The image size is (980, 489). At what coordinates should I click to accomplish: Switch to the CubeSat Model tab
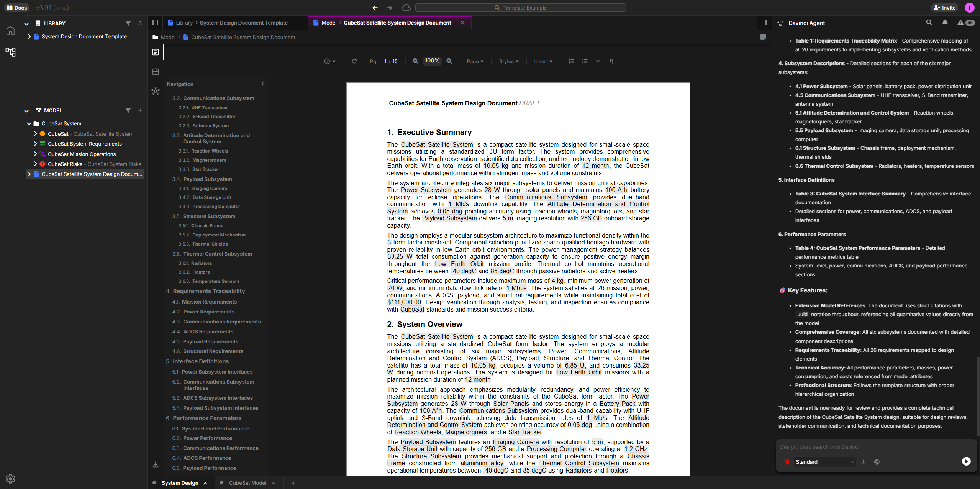coord(248,483)
